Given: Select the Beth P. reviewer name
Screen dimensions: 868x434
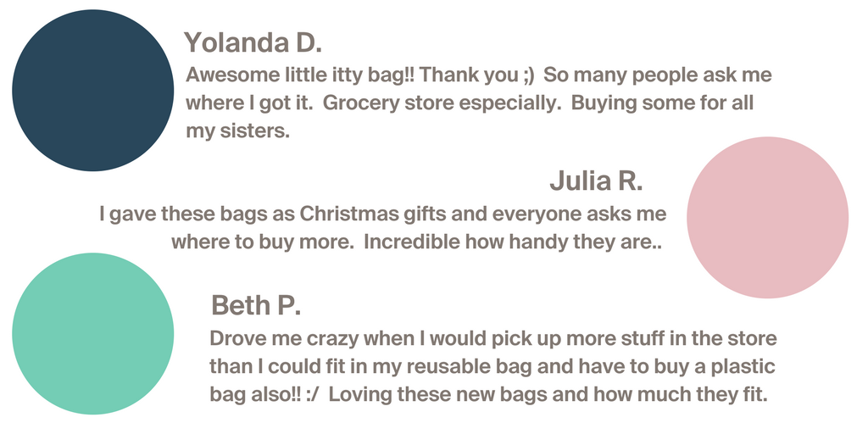Looking at the screenshot, I should [256, 305].
